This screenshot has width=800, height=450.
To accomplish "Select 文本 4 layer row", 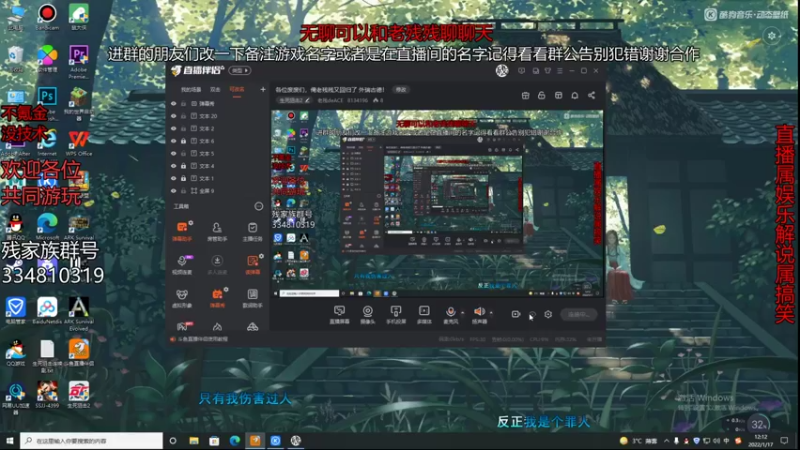I will coord(218,166).
